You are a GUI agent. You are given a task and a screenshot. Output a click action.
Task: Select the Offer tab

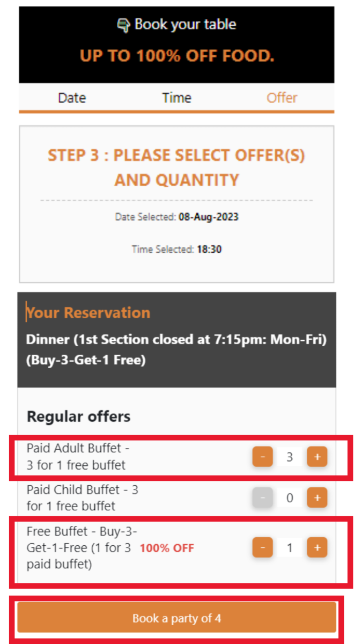(282, 98)
